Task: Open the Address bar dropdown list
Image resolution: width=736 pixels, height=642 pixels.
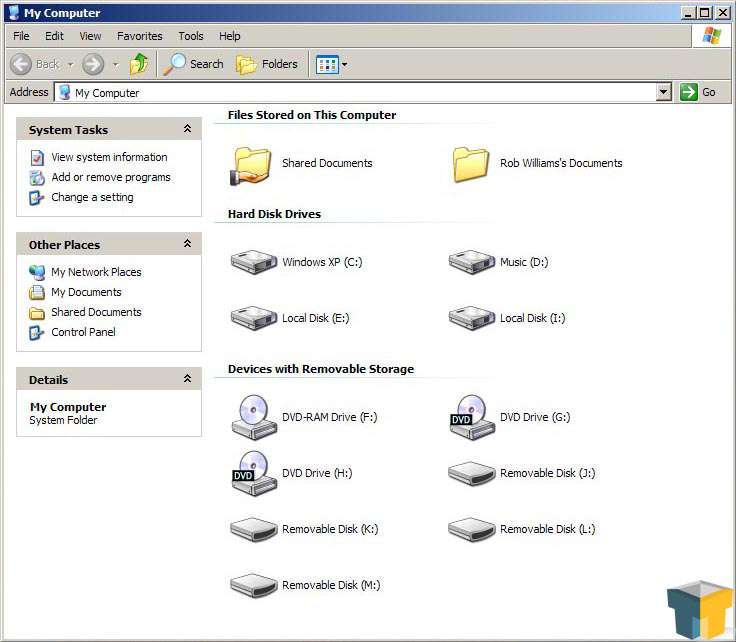Action: click(663, 92)
